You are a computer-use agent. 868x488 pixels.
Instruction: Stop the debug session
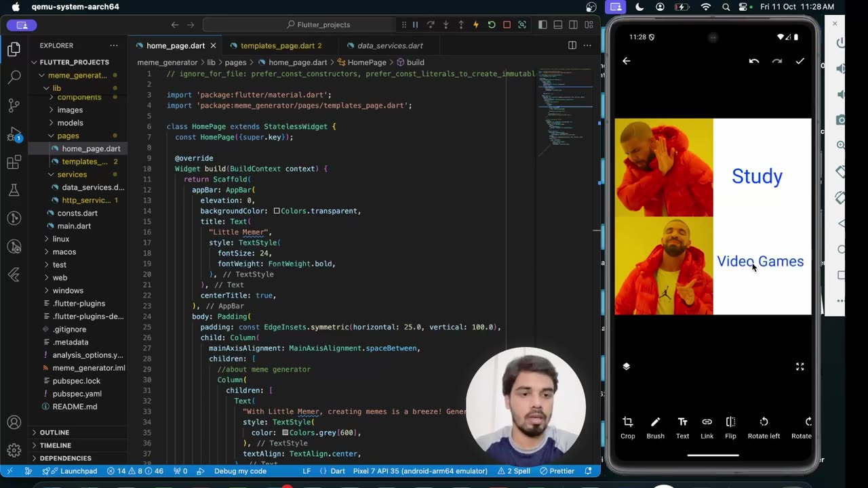[507, 24]
